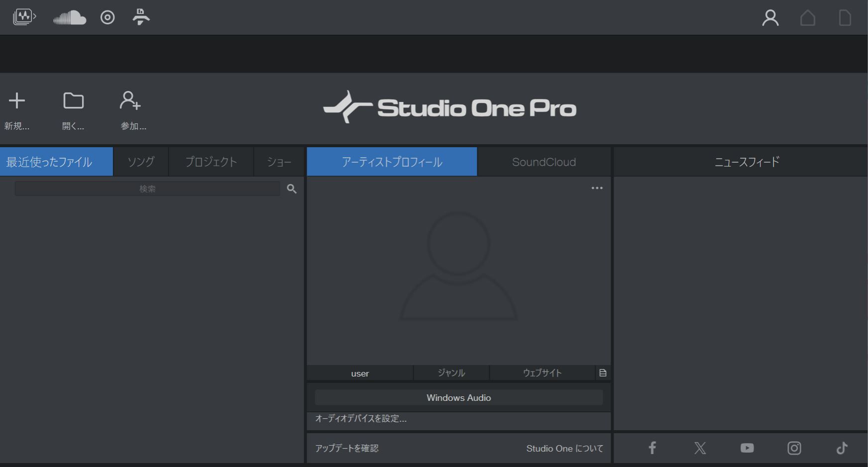Screen dimensions: 868x467
Task: Join a session with 参加 icon
Action: pos(130,100)
